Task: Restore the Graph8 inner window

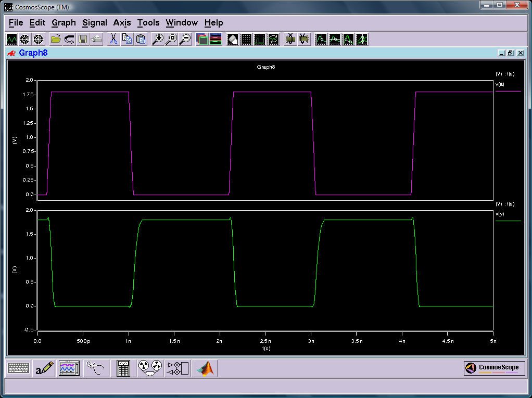Action: (511, 53)
